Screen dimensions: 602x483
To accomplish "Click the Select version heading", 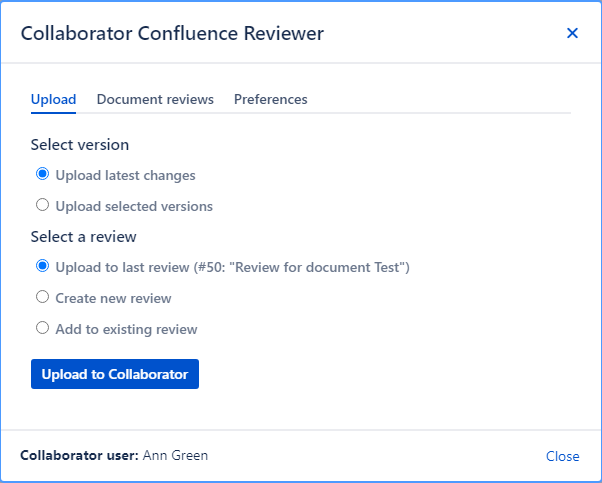I will tap(80, 145).
